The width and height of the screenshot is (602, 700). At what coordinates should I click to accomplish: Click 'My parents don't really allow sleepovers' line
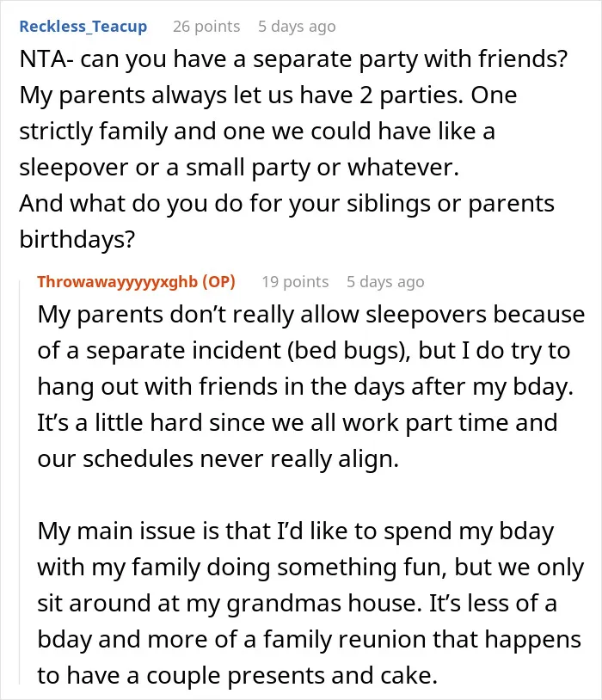pos(310,315)
